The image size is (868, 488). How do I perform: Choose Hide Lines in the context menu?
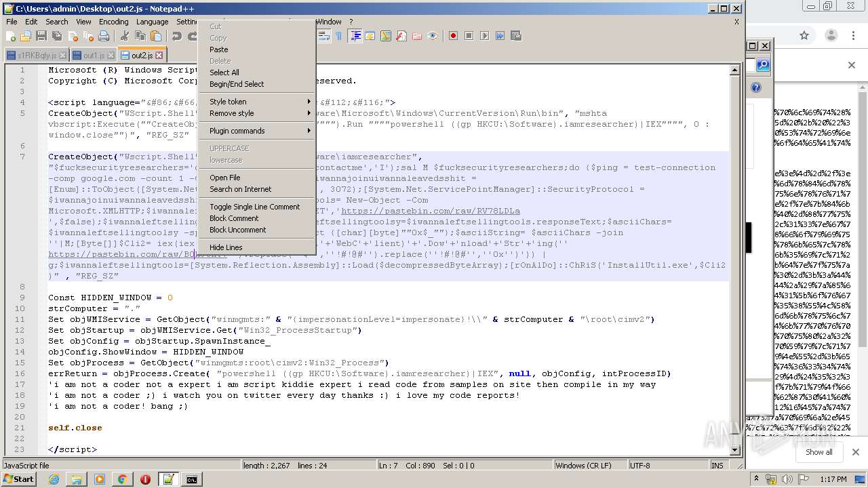pos(257,247)
